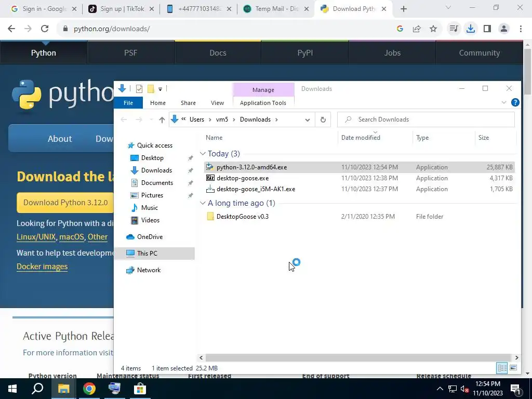This screenshot has width=532, height=399.
Task: Open the Share ribbon tab
Action: 188,103
